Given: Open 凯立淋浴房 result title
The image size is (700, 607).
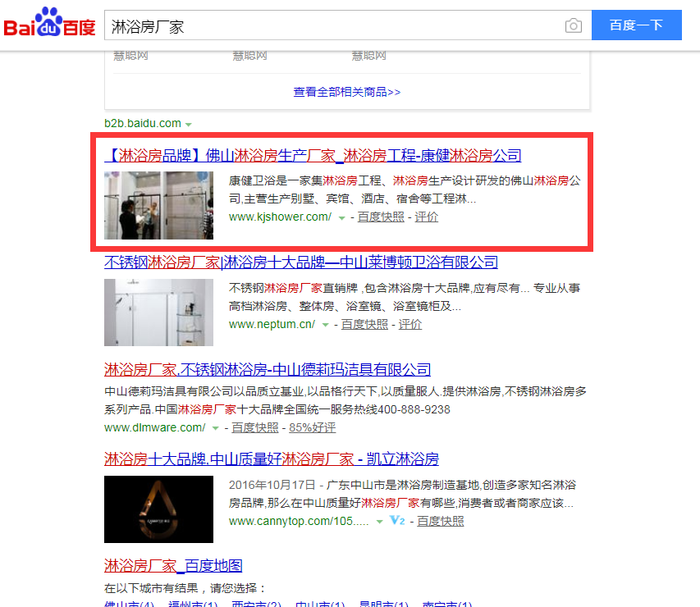Looking at the screenshot, I should (272, 459).
